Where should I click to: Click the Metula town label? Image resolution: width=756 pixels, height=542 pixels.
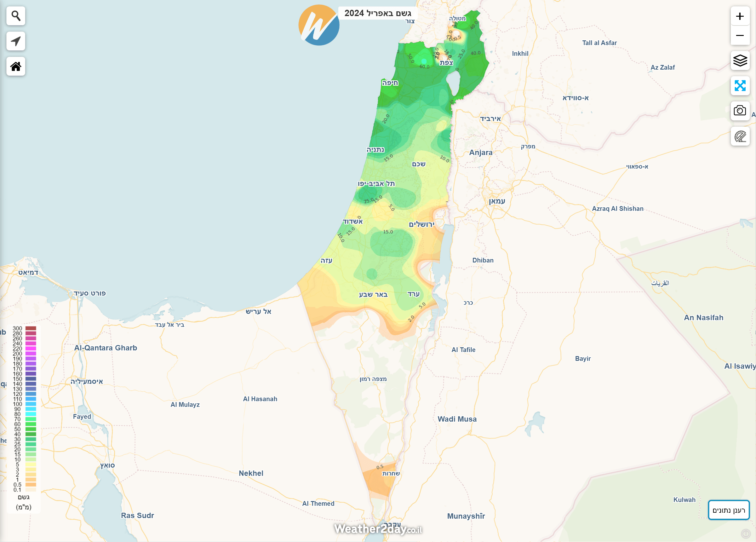coord(457,18)
